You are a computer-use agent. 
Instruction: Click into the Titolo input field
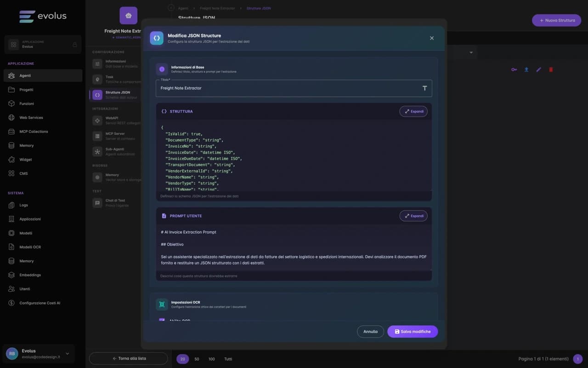click(x=285, y=88)
